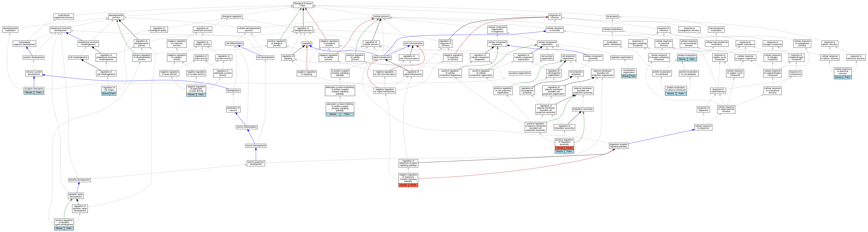Click the 'Biological Process Palm' root node

pos(303,5)
